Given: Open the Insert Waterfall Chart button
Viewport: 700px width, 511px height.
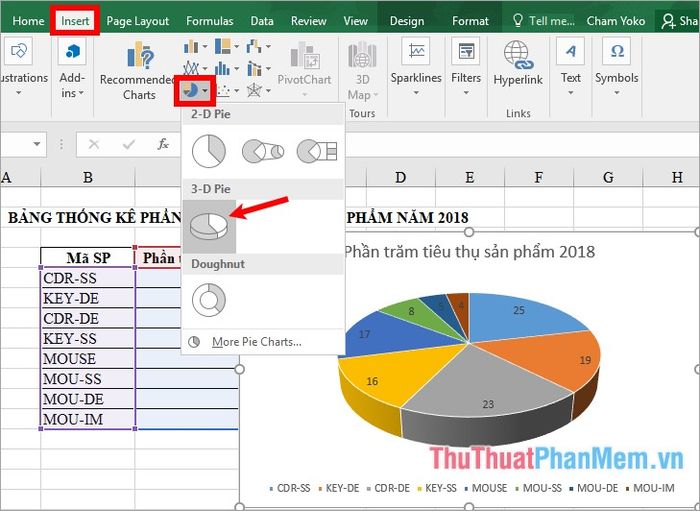Looking at the screenshot, I should (258, 46).
